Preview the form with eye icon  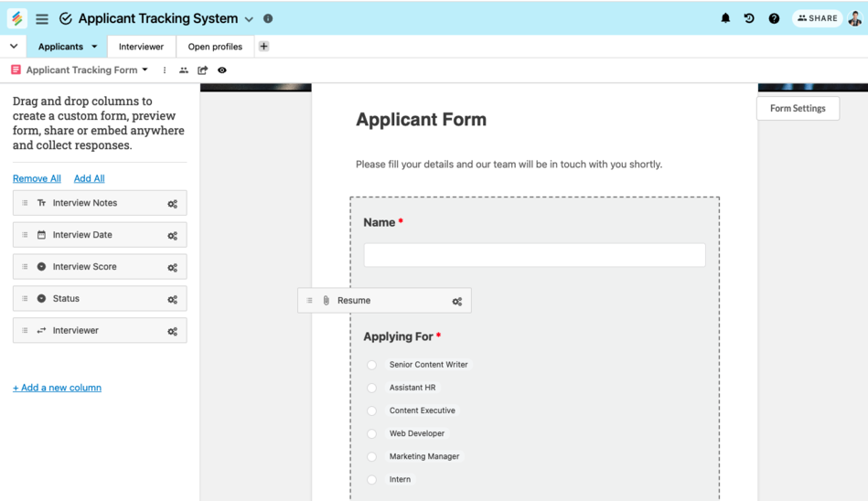click(222, 70)
